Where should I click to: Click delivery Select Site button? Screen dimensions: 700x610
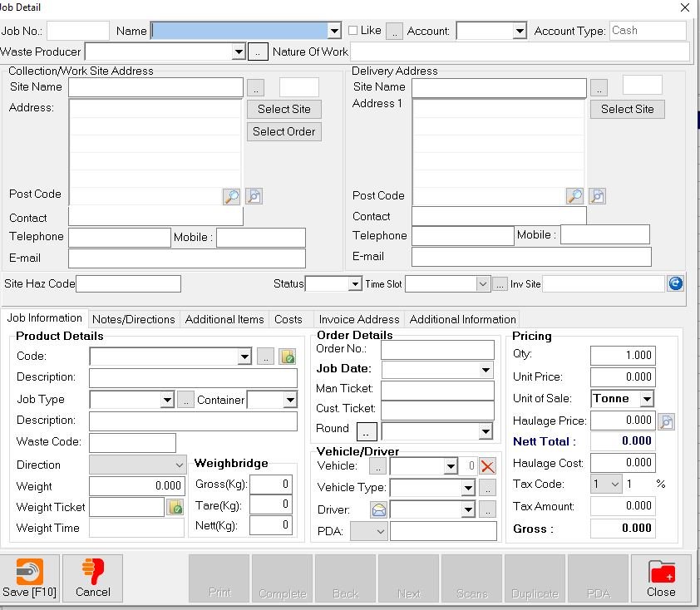point(627,110)
